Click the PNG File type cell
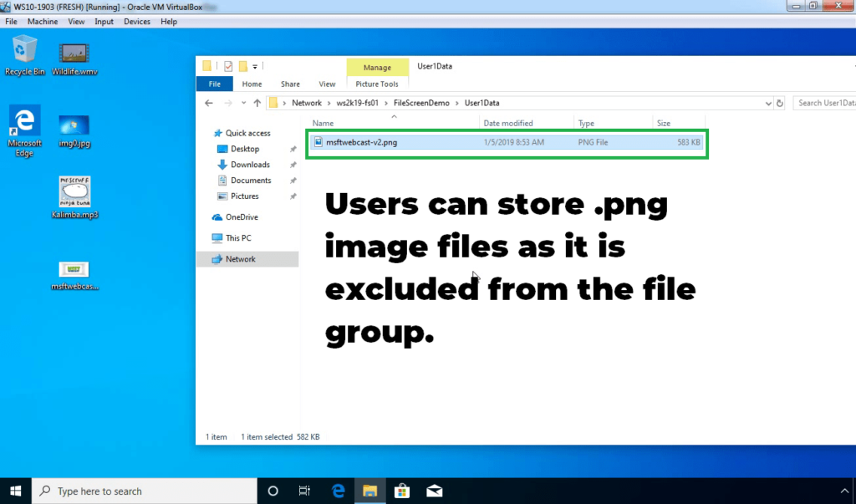The width and height of the screenshot is (856, 504). pos(593,143)
